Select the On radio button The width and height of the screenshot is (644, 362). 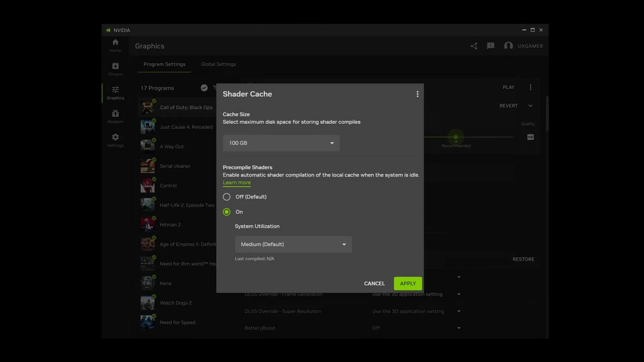tap(227, 212)
